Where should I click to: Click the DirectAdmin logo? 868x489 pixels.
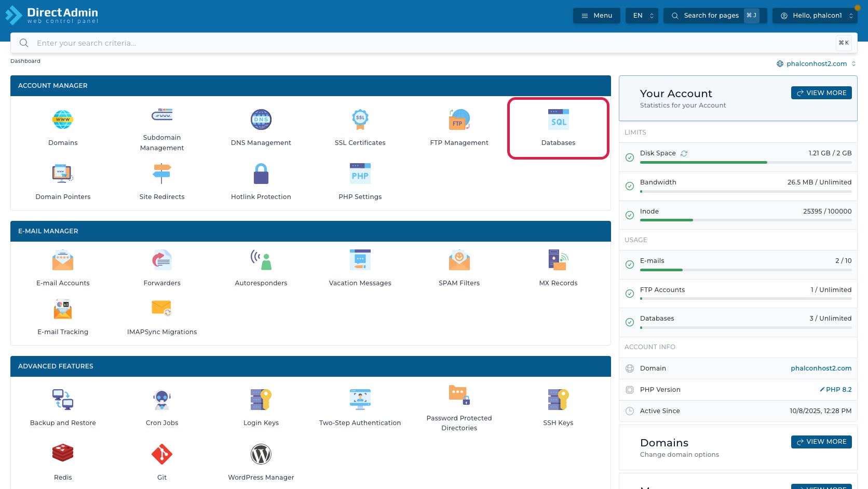point(52,15)
